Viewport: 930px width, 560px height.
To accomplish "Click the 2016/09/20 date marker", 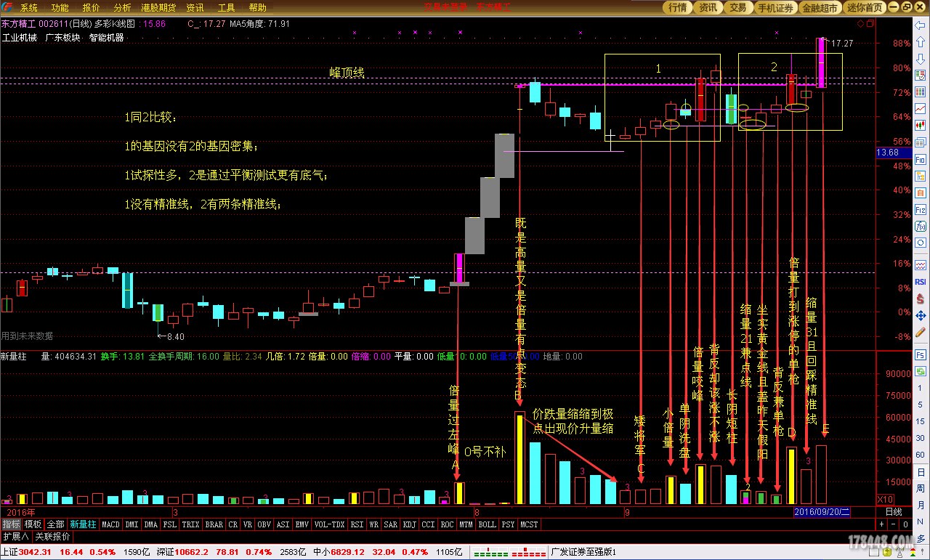I will [x=821, y=511].
